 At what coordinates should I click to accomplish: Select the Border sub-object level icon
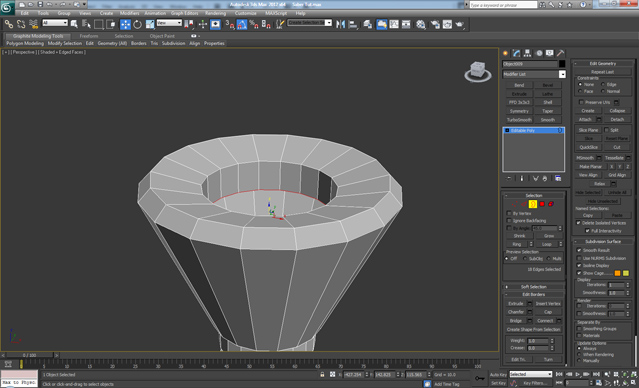[x=533, y=204]
